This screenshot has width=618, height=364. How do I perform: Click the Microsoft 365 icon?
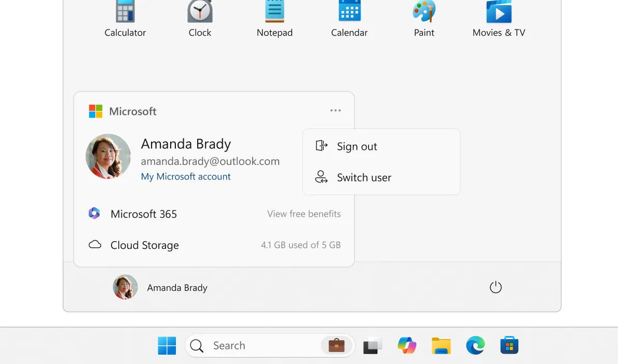(x=94, y=213)
